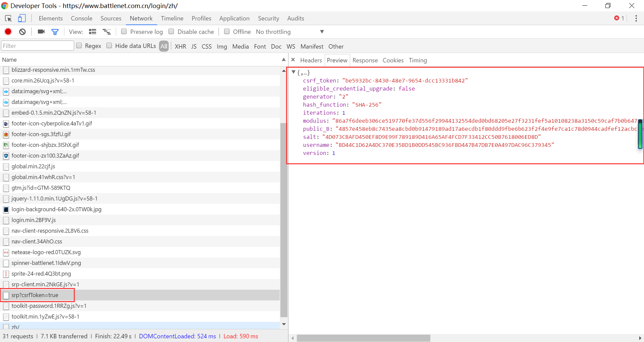Enable the Regex filter checkbox
Viewport: 644px width, 342px height.
coord(79,46)
